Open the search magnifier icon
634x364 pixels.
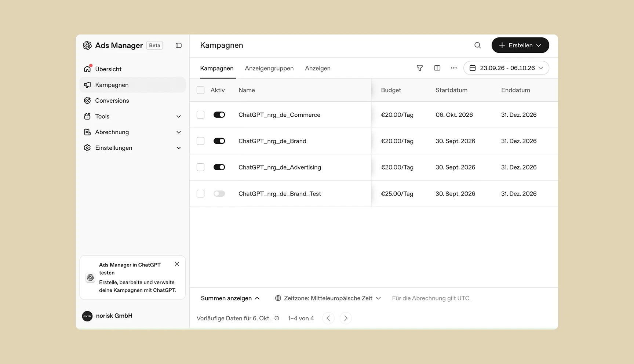477,45
